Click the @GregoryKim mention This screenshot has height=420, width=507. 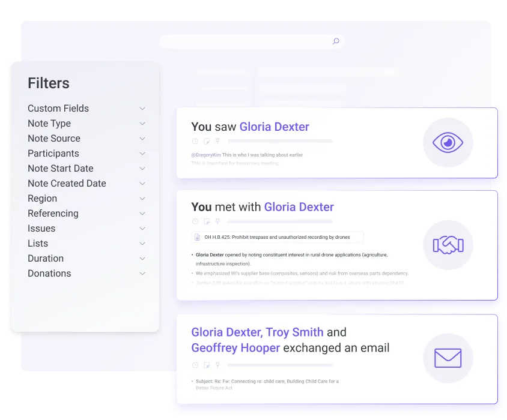tap(206, 155)
